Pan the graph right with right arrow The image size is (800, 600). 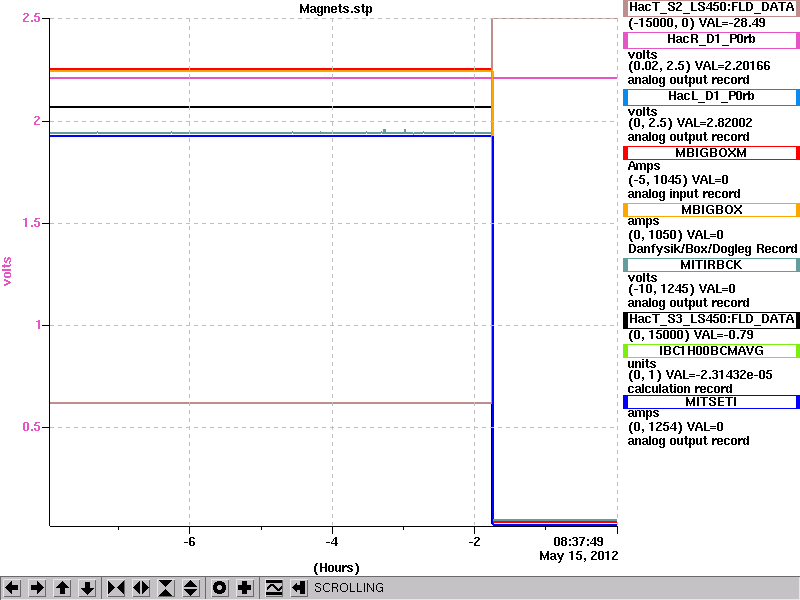click(37, 588)
